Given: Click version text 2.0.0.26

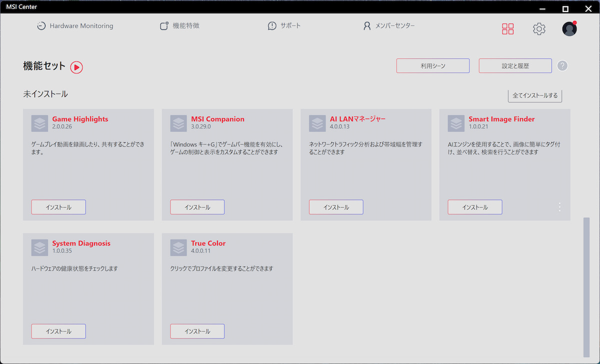Looking at the screenshot, I should click(x=62, y=127).
